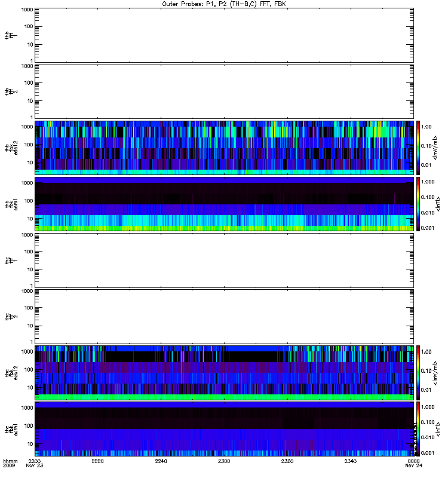Click the color bar beside thc fbk edc12
This screenshot has width=448, height=478.
tap(418, 373)
